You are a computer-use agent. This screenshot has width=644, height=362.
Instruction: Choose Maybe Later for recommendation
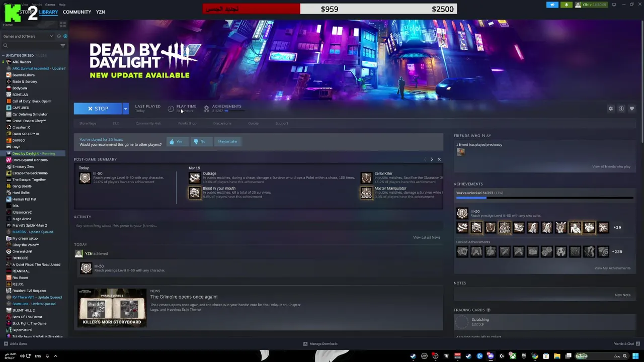coord(227,142)
